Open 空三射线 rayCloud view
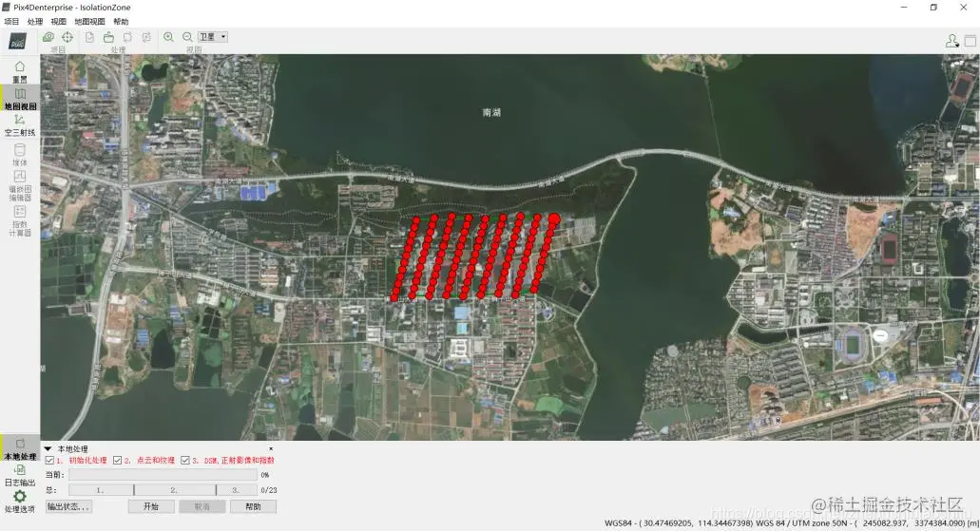 click(20, 125)
